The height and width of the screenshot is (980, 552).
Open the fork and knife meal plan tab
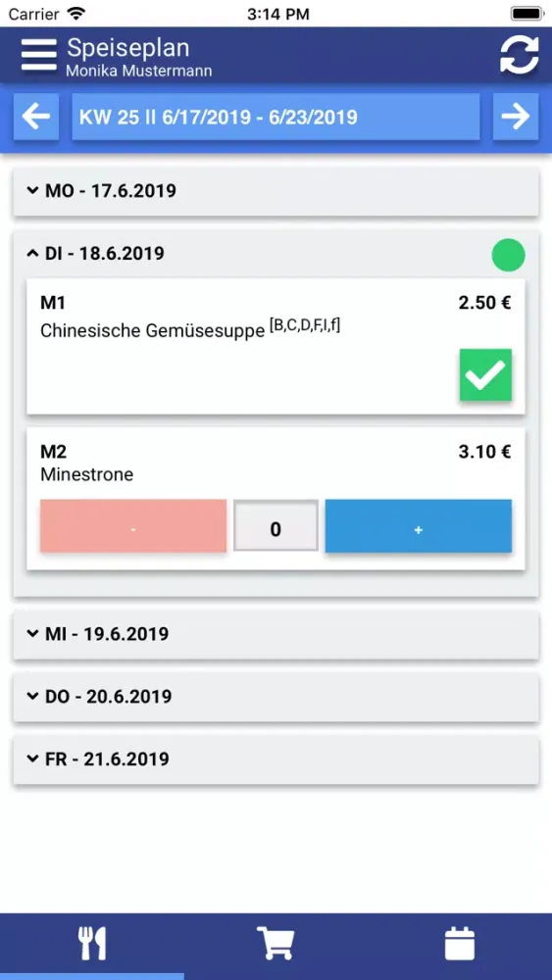click(92, 944)
